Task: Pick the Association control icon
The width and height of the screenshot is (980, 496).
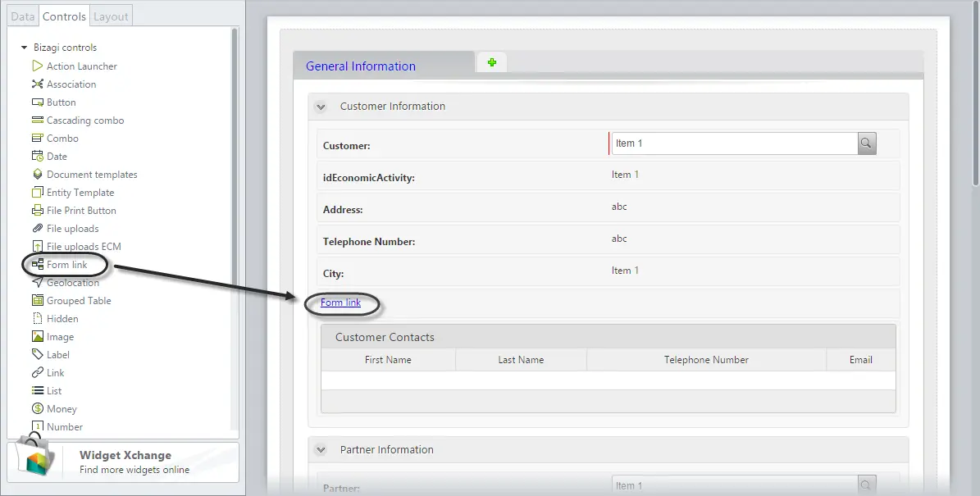Action: (38, 84)
